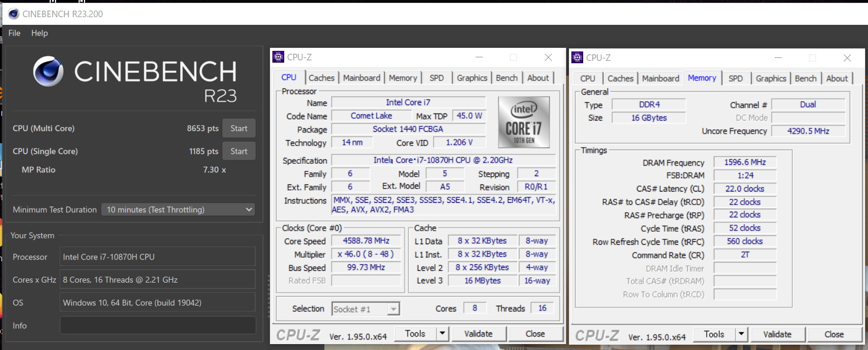The height and width of the screenshot is (350, 868).
Task: Switch to SPD tab in Memory CPU-Z window
Action: 736,79
